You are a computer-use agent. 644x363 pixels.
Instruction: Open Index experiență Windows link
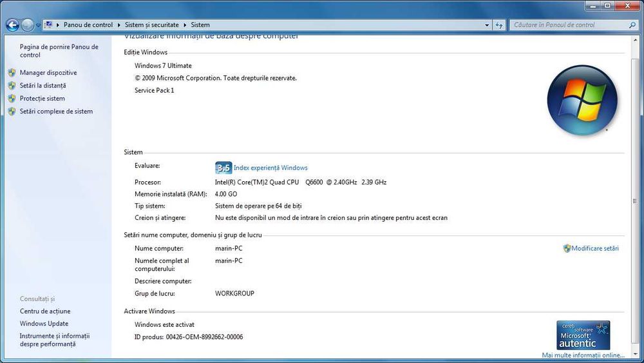270,168
